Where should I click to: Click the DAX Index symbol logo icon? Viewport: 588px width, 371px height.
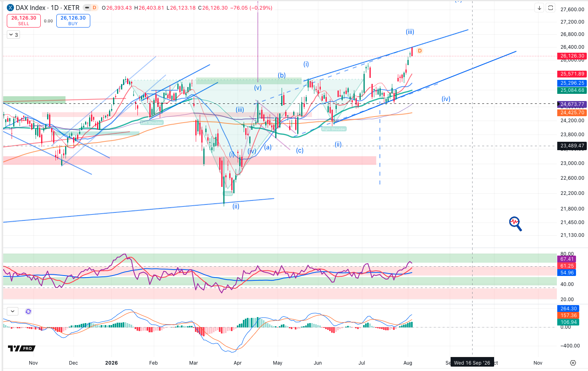(10, 8)
